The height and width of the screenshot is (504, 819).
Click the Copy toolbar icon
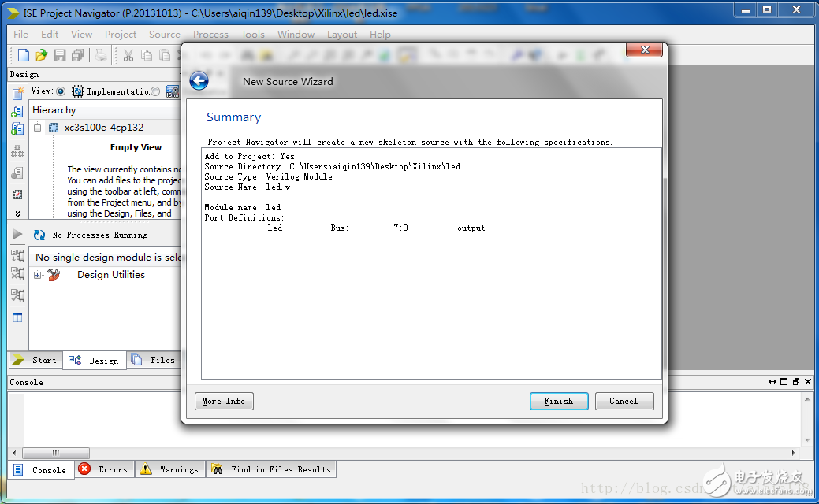tap(147, 55)
